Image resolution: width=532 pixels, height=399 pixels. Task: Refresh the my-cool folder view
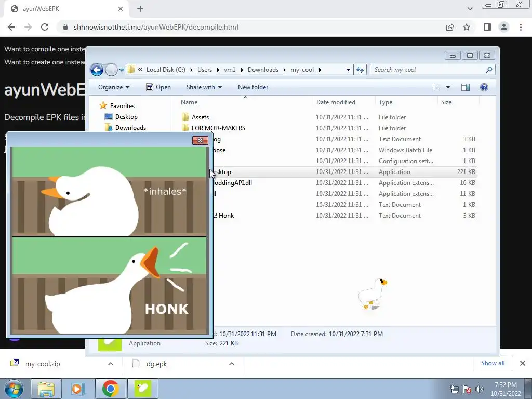360,70
